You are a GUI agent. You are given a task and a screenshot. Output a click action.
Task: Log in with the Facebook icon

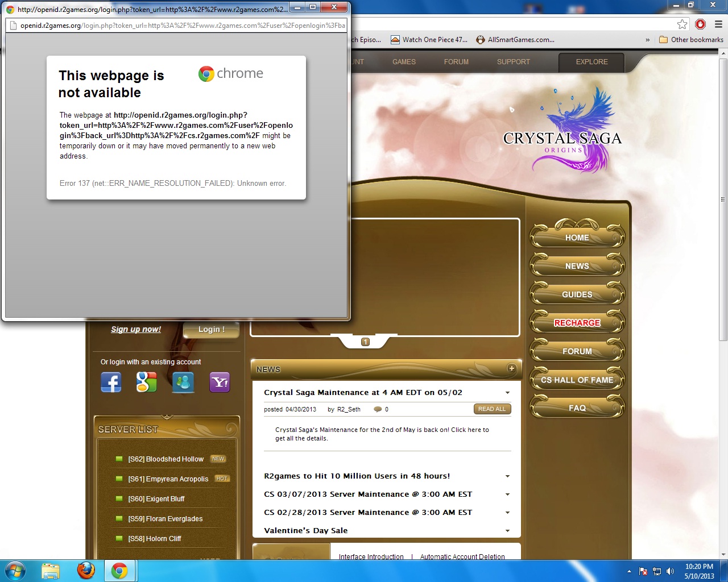(x=111, y=383)
